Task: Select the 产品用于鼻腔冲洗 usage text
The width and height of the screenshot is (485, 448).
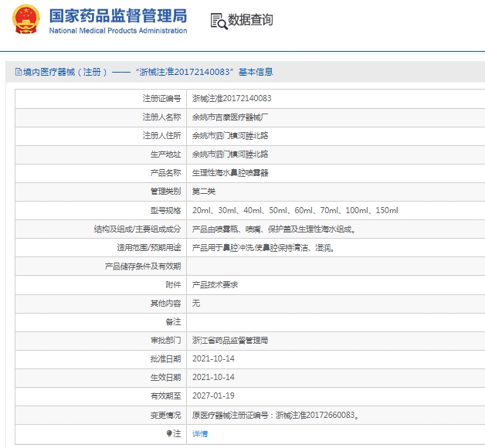Action: [x=263, y=248]
